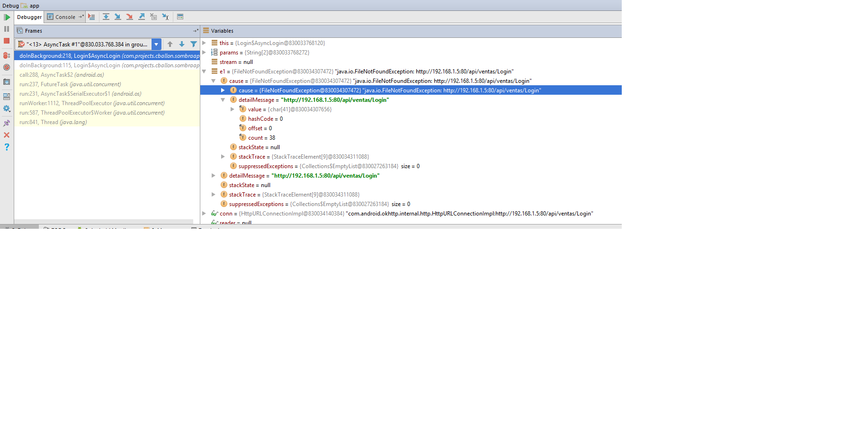Move down one frame with the down arrow
Screen dimensions: 868x440
182,44
